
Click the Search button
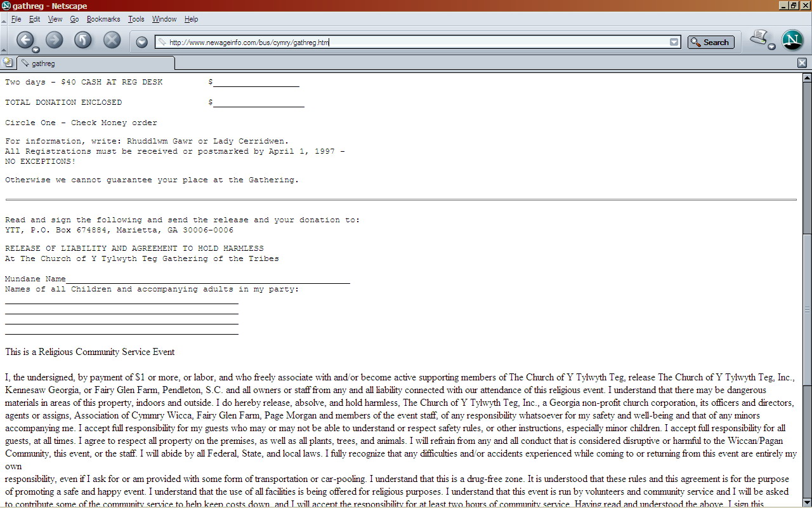pos(710,43)
